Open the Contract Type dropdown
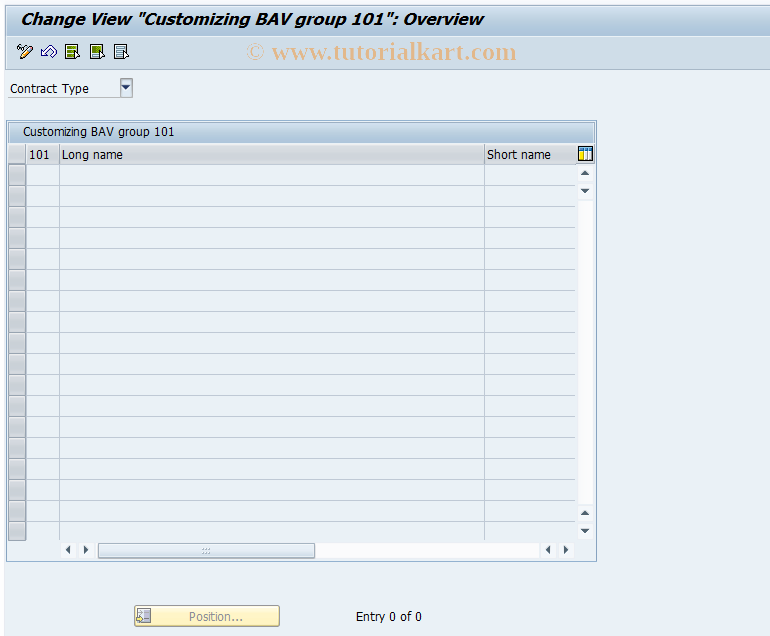 pos(126,88)
